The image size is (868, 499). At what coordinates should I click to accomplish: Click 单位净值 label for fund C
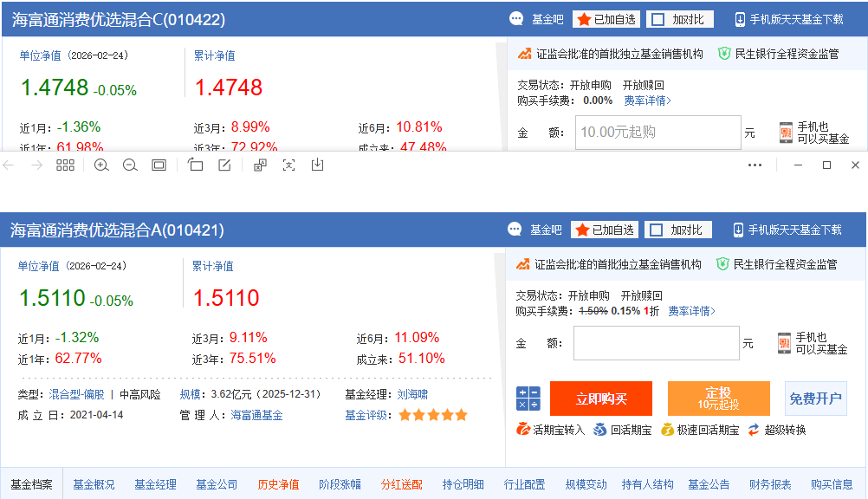tap(40, 55)
